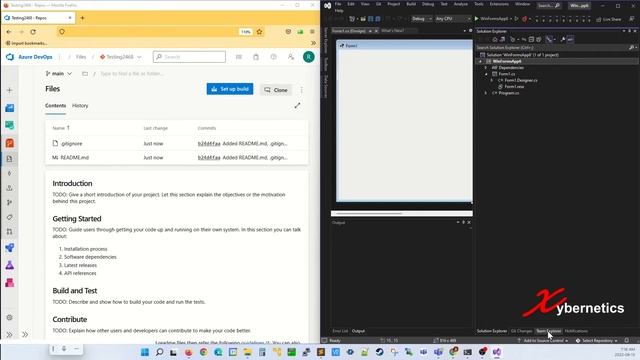This screenshot has height=360, width=640.
Task: Select Contents tab in Files
Action: [56, 106]
